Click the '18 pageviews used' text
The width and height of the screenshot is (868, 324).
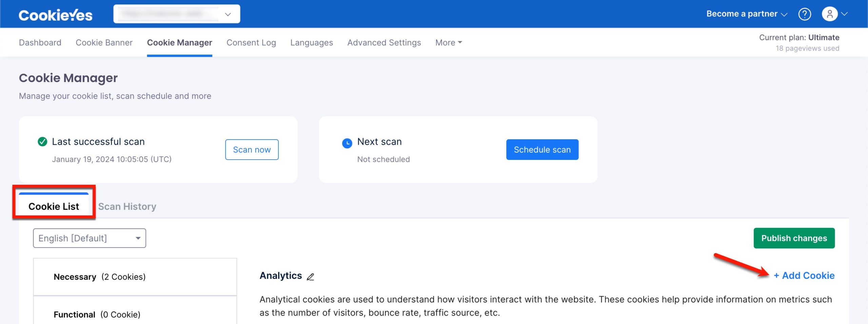(807, 48)
